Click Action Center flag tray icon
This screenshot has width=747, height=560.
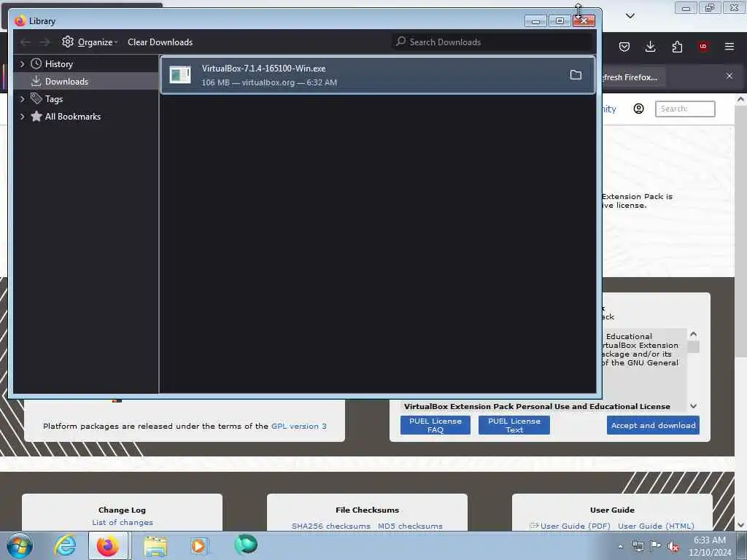(656, 546)
